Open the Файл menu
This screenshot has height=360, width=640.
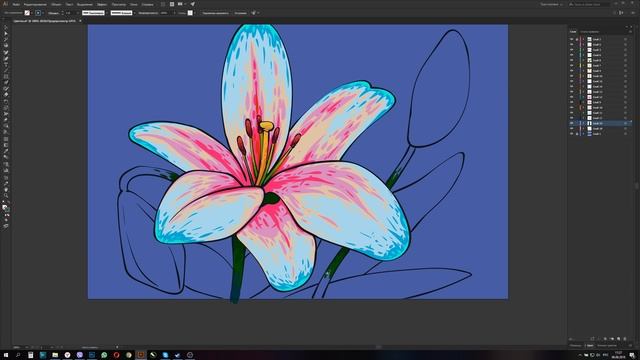pos(16,4)
